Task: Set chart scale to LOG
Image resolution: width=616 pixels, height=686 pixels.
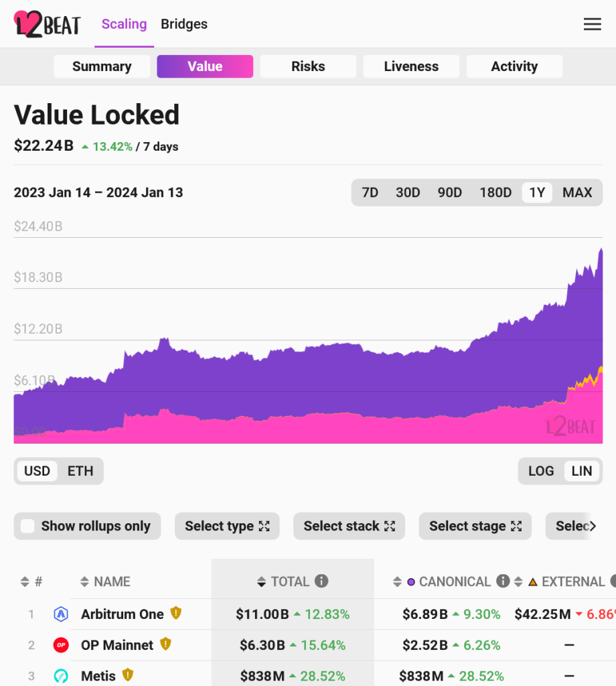Action: [541, 471]
